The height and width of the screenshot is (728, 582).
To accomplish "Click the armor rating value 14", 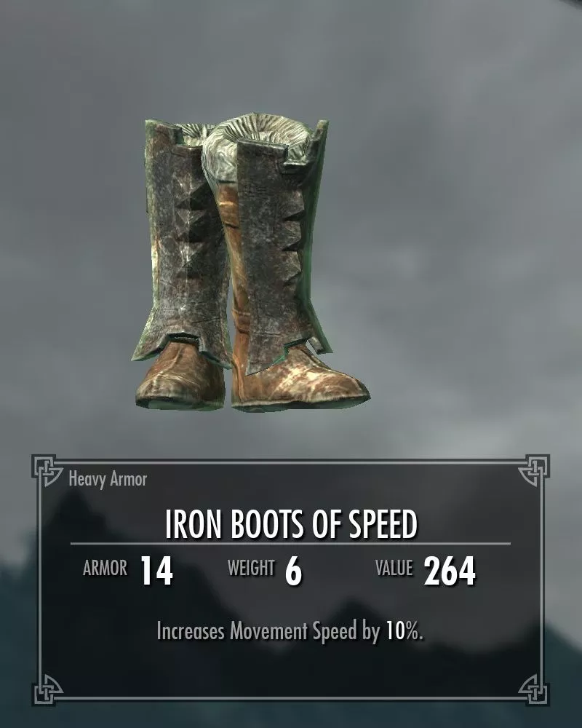I will click(x=157, y=571).
